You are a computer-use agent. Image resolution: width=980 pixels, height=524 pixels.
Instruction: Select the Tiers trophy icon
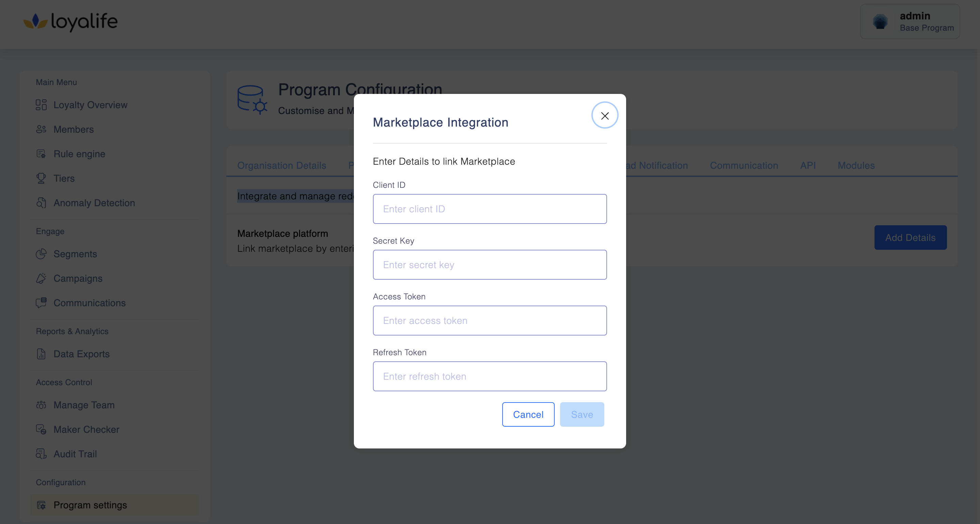point(41,178)
